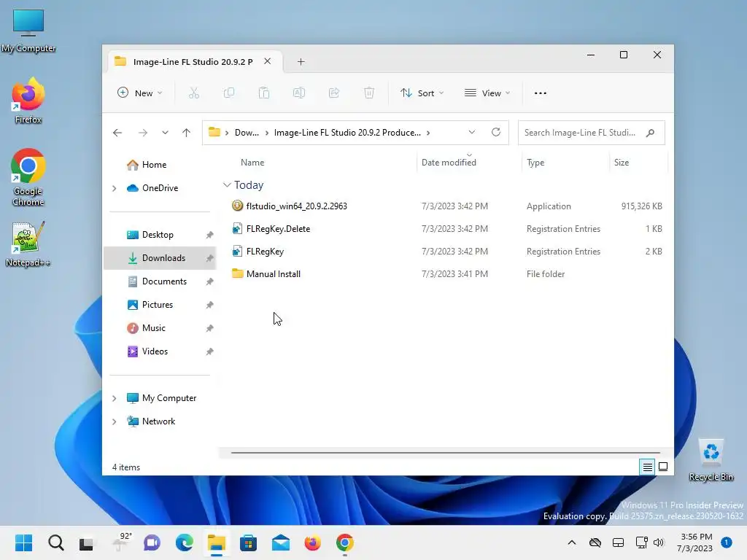Open the See more ellipsis menu
This screenshot has width=747, height=560.
(541, 93)
